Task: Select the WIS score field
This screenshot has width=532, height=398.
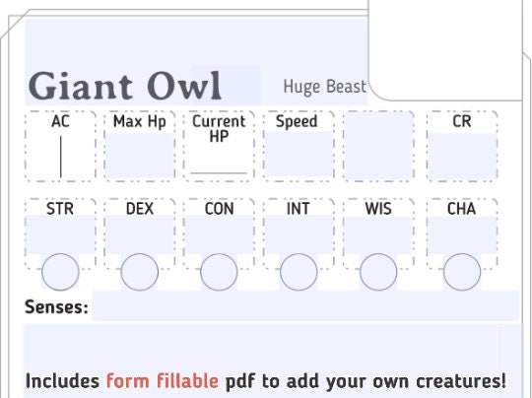Action: click(x=378, y=234)
